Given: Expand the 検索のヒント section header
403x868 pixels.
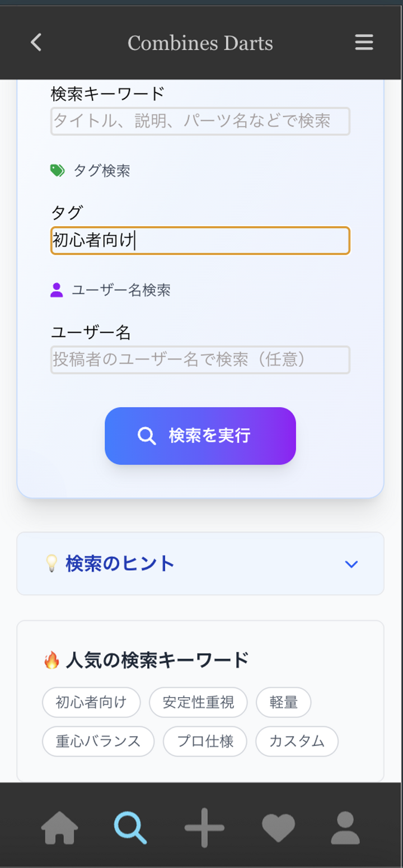Looking at the screenshot, I should pyautogui.click(x=120, y=563).
